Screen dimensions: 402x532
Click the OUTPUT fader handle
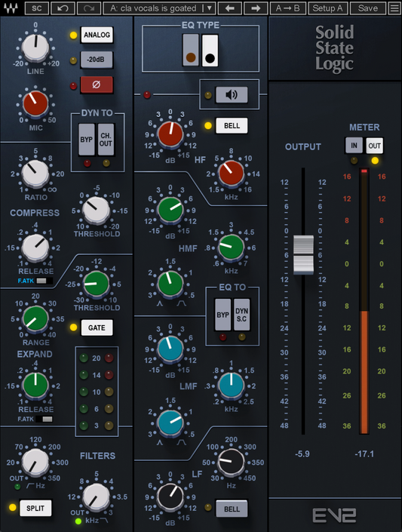point(303,254)
